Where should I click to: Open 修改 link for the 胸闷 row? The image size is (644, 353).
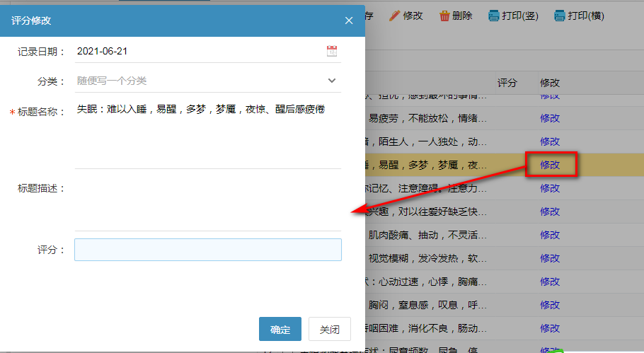(550, 306)
